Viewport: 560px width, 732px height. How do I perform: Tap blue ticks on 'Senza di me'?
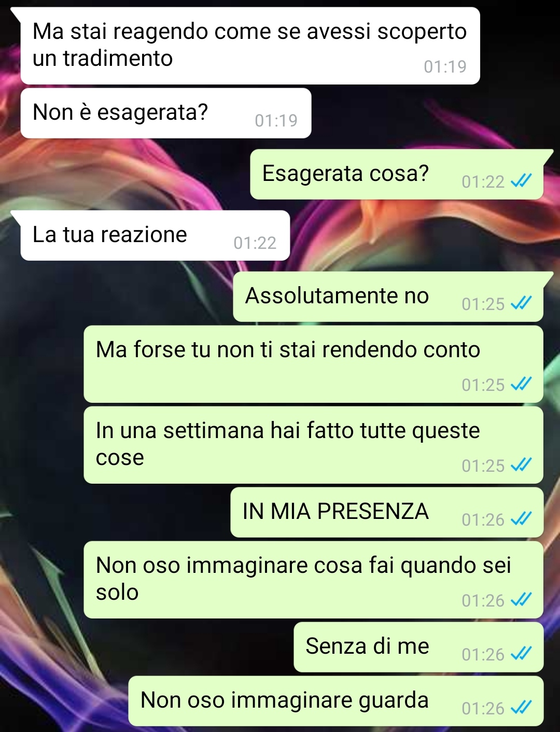click(x=521, y=654)
